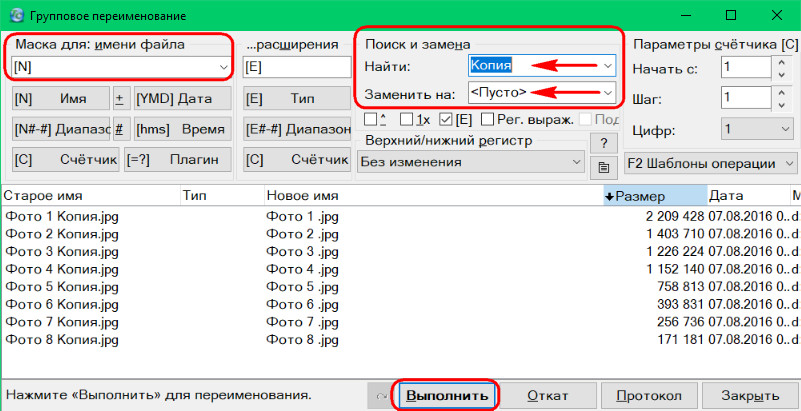801x411 pixels.
Task: Increase the Шаг step value
Action: [781, 92]
